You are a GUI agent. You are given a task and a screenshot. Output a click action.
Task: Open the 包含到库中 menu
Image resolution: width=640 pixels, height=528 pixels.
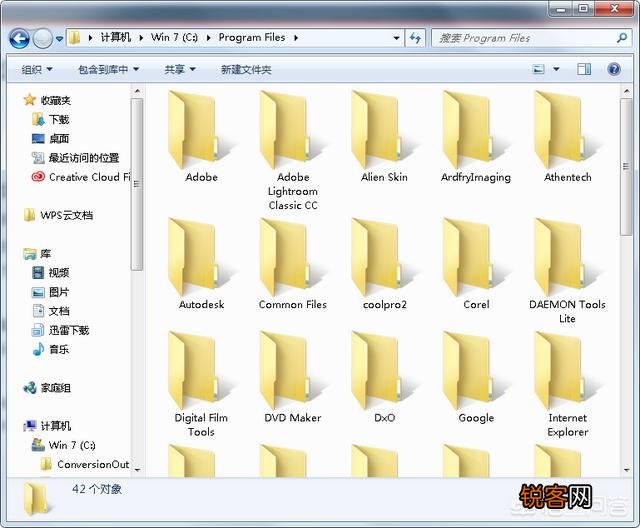pos(109,70)
